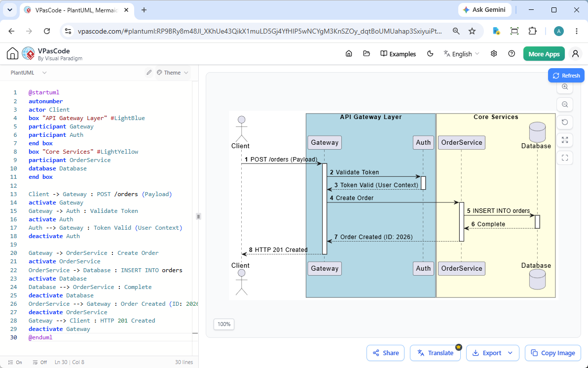The width and height of the screenshot is (588, 368).
Task: Reload the browser page
Action: click(x=47, y=31)
